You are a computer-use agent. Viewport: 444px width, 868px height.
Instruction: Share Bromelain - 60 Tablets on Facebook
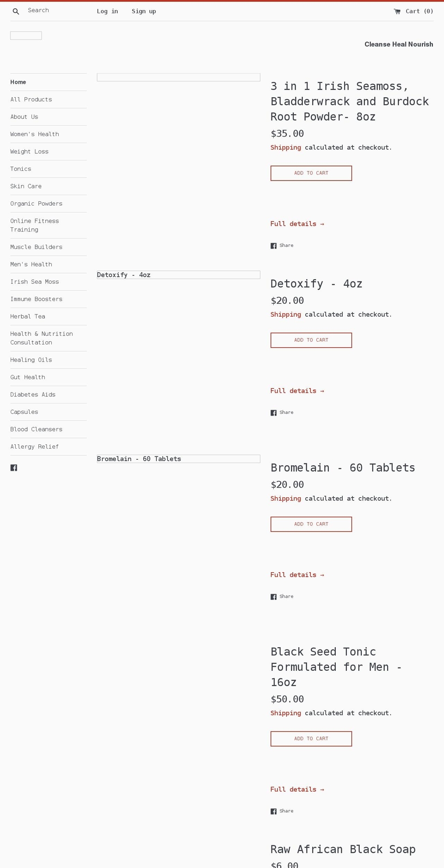282,596
